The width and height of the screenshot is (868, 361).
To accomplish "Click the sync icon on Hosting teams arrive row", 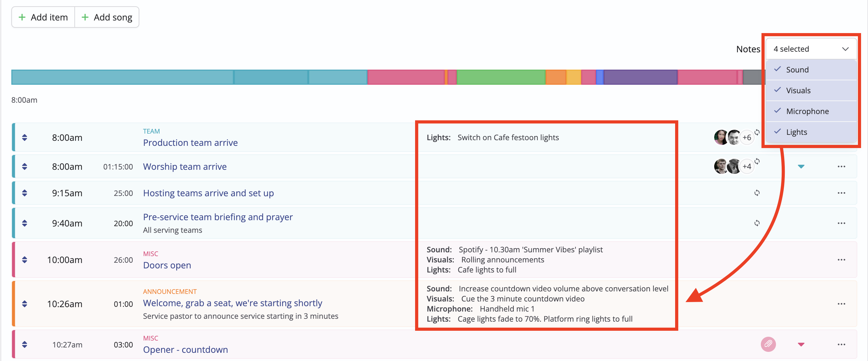I will pyautogui.click(x=757, y=193).
